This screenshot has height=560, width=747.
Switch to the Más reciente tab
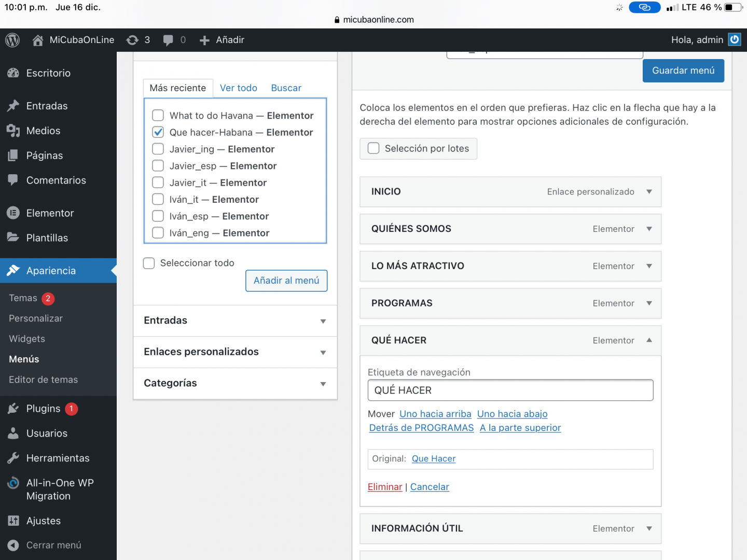(x=178, y=88)
